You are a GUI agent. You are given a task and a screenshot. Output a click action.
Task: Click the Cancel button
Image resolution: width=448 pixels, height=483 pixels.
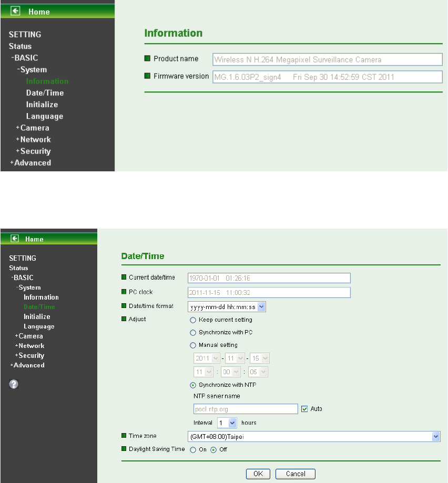click(296, 474)
